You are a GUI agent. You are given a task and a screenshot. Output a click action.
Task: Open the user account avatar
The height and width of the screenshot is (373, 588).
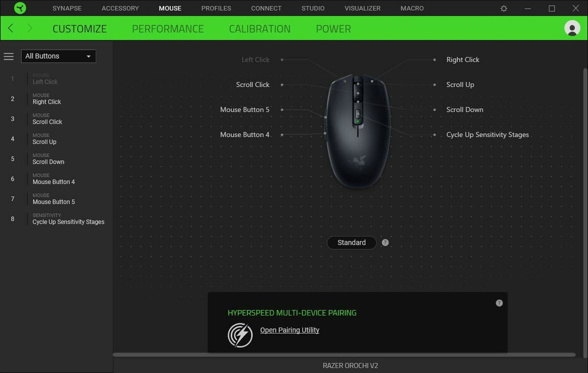(572, 28)
